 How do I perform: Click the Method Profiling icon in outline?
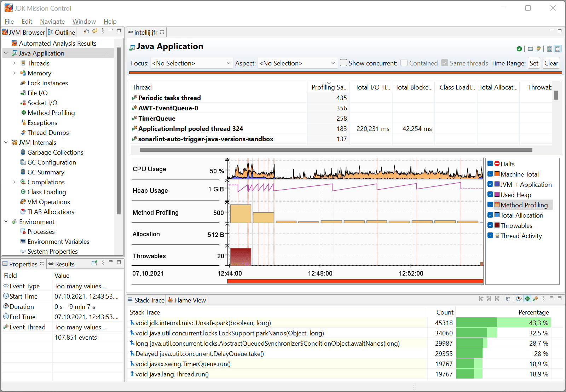(x=23, y=113)
